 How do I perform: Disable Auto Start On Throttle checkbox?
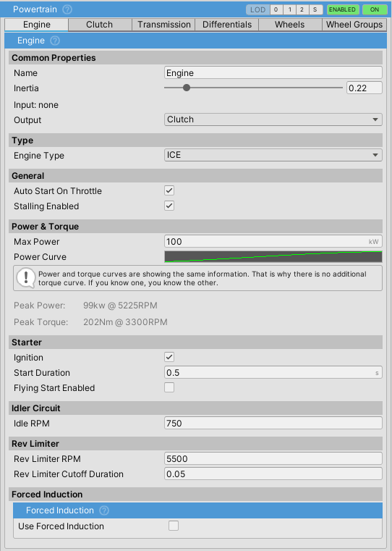[169, 191]
